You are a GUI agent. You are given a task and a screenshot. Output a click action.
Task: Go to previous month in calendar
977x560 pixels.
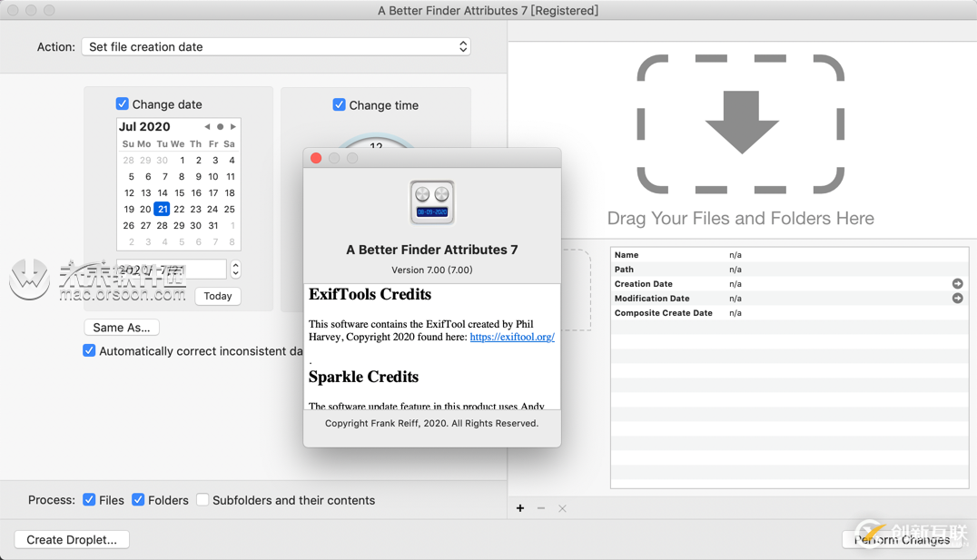pyautogui.click(x=208, y=126)
